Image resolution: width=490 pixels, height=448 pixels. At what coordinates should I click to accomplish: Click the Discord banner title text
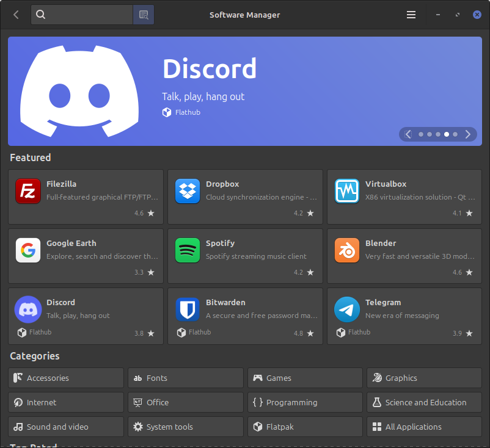click(210, 68)
